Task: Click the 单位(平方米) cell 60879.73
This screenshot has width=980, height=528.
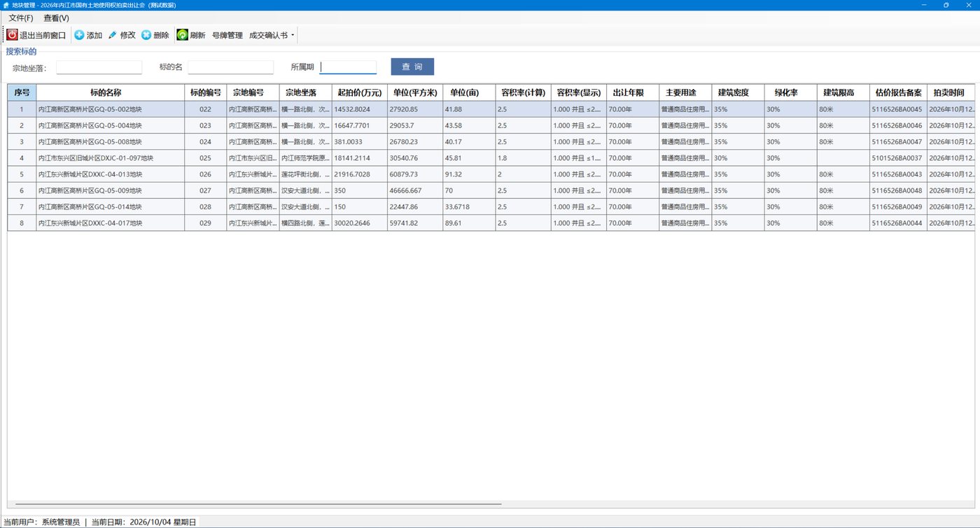Action: coord(415,174)
